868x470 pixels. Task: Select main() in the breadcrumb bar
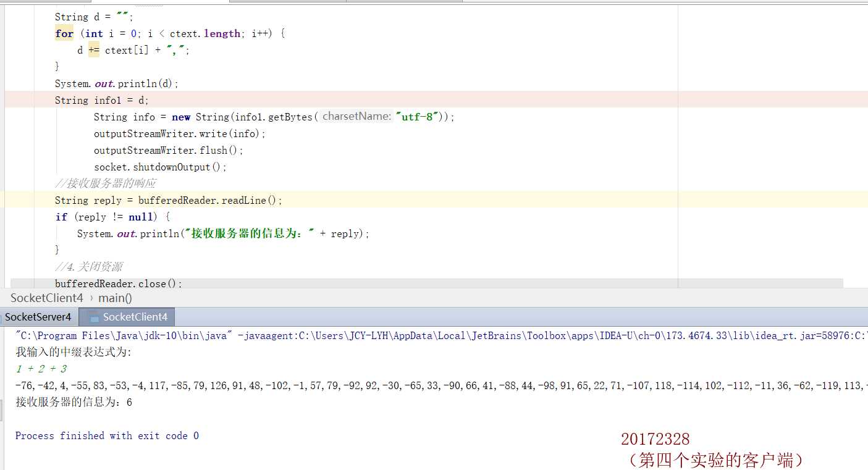click(116, 298)
